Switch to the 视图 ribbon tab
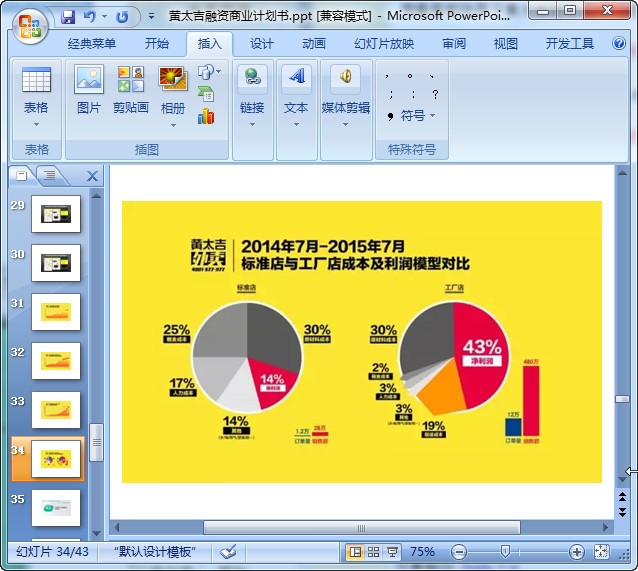Image resolution: width=638 pixels, height=571 pixels. click(505, 44)
